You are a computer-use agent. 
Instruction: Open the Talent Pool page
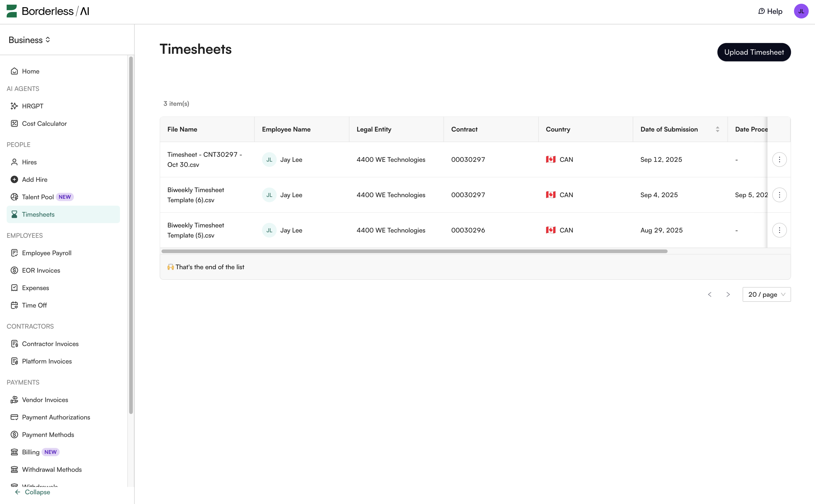(x=37, y=197)
